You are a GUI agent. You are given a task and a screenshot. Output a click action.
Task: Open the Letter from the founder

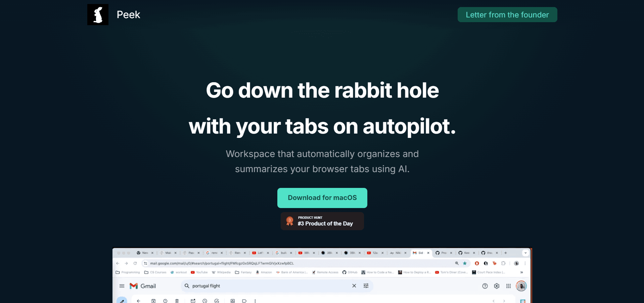click(x=507, y=15)
